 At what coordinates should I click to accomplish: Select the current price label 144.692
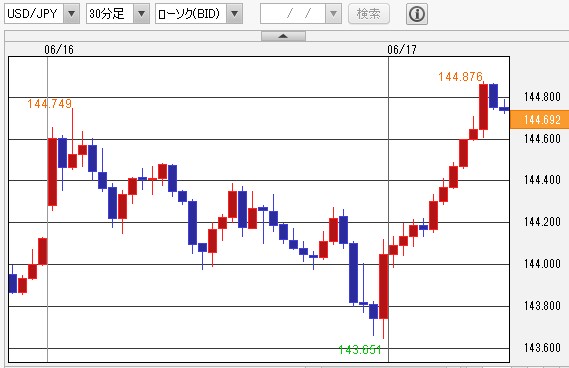(540, 119)
